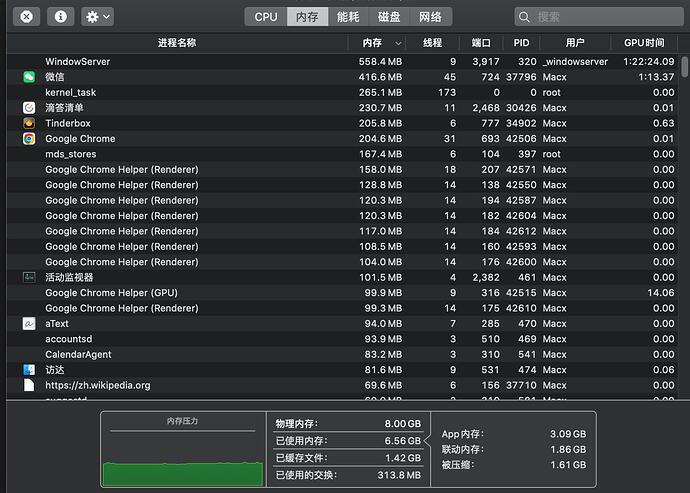Click the process name 活动监视器
The image size is (690, 493).
pos(69,277)
